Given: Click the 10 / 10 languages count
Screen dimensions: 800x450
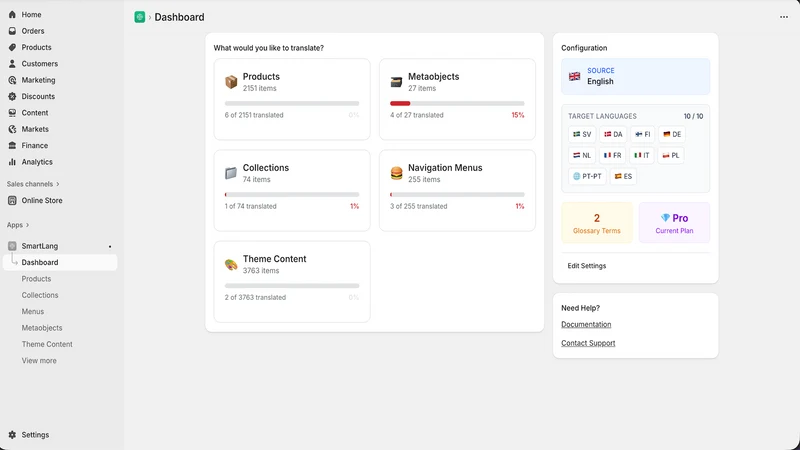Looking at the screenshot, I should pos(693,116).
